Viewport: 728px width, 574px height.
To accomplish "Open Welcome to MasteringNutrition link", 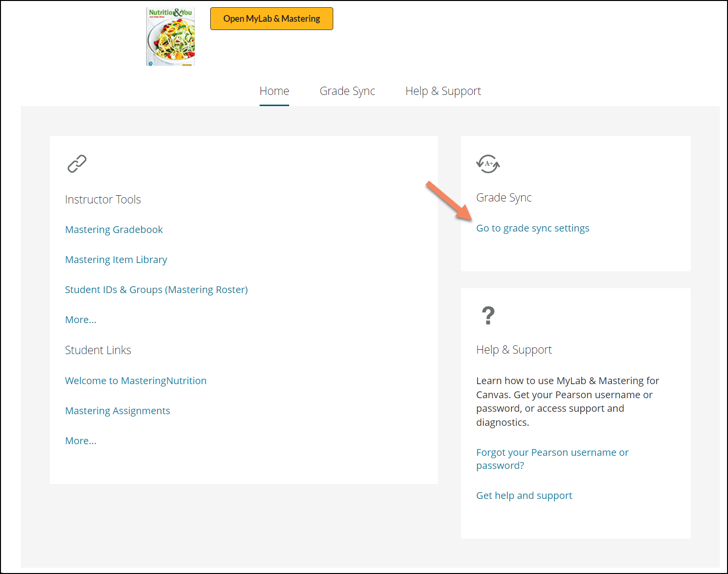I will click(136, 381).
